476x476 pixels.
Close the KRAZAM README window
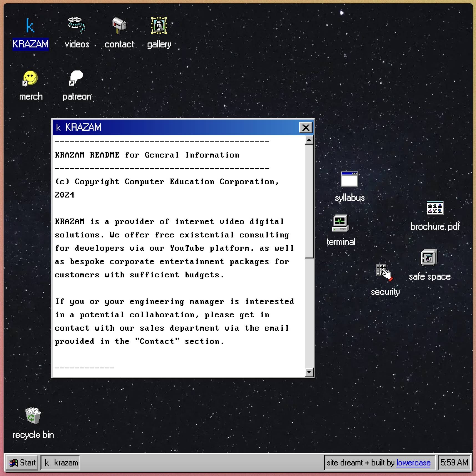(306, 128)
